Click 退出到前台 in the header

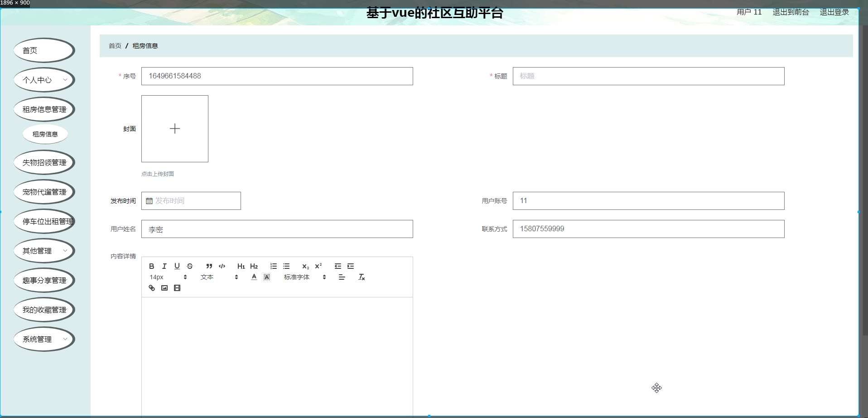tap(791, 12)
